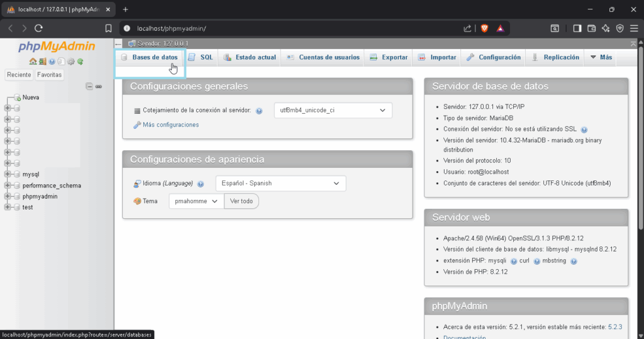
Task: Open a new browser tab with plus button
Action: click(x=125, y=9)
